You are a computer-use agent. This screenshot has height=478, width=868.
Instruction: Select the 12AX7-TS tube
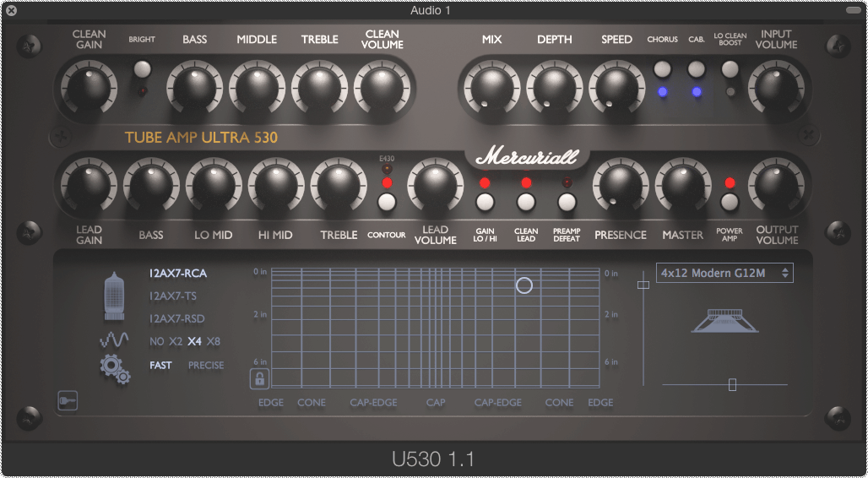[173, 296]
